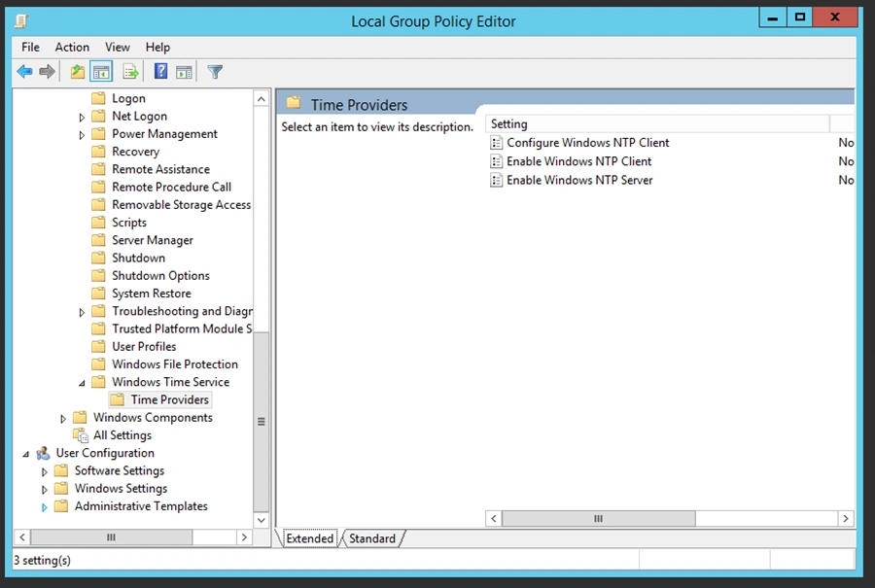Collapse the Windows Time Service node
Screen dimensions: 875x588
[82, 383]
